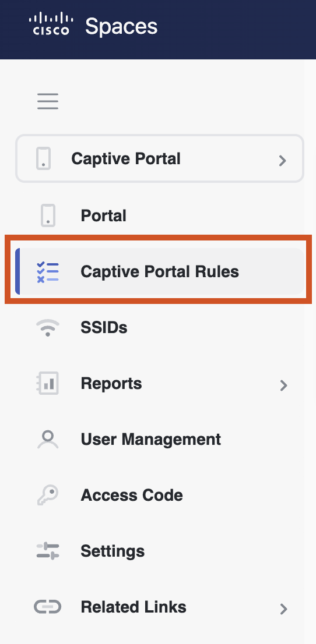Click the User Management person icon
This screenshot has height=644, width=316.
[x=48, y=439]
